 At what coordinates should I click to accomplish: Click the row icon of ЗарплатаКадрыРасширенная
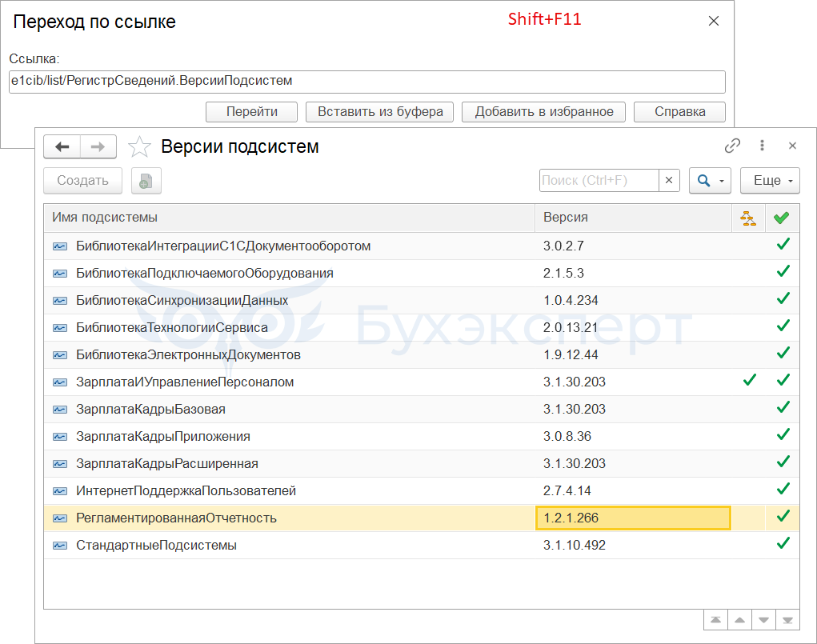tap(60, 464)
